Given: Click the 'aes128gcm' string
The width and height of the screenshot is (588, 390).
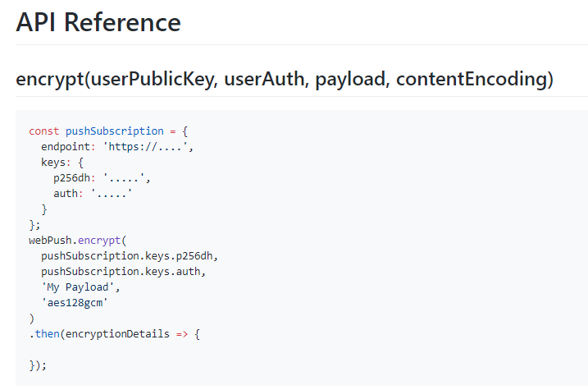Looking at the screenshot, I should pos(75,303).
